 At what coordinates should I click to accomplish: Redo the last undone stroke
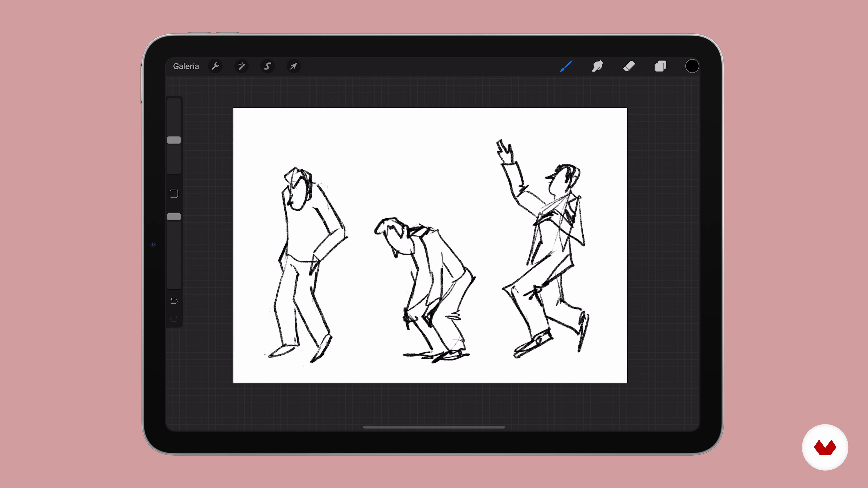(174, 319)
